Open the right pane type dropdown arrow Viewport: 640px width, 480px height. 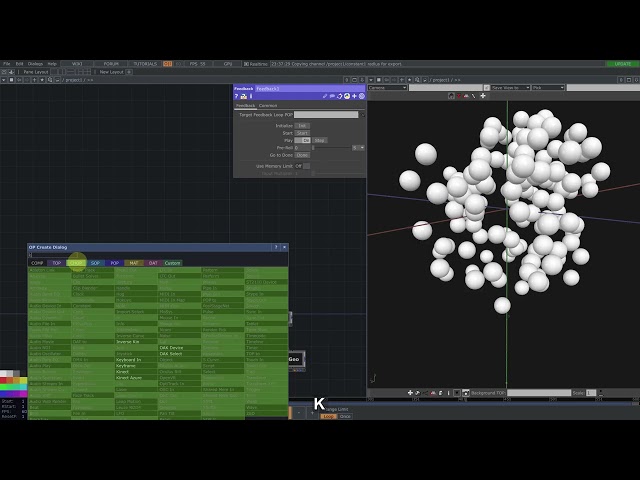[371, 80]
